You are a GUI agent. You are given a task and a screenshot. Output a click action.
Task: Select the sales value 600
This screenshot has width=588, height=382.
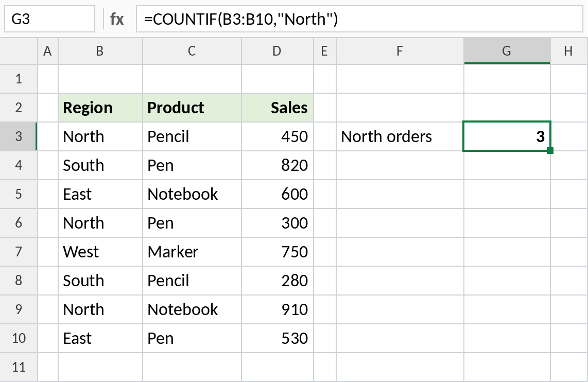pyautogui.click(x=277, y=194)
